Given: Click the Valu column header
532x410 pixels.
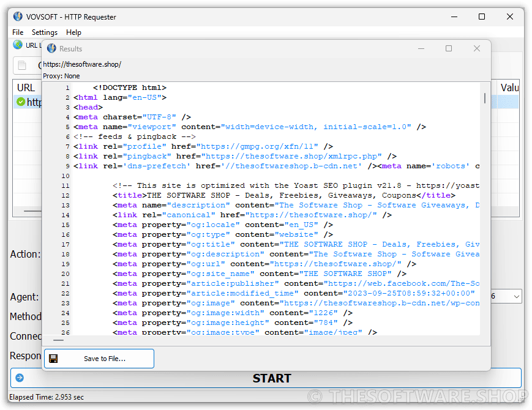Looking at the screenshot, I should click(509, 88).
